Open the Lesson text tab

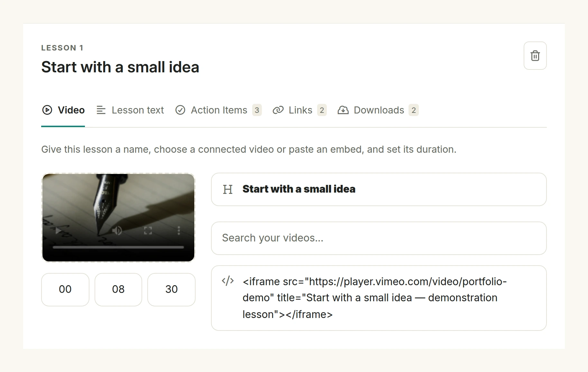pyautogui.click(x=130, y=110)
